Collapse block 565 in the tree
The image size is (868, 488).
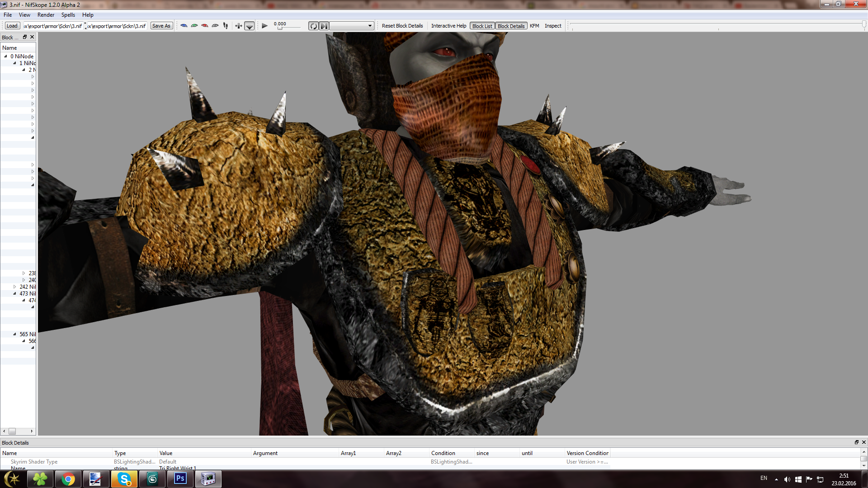tap(14, 334)
